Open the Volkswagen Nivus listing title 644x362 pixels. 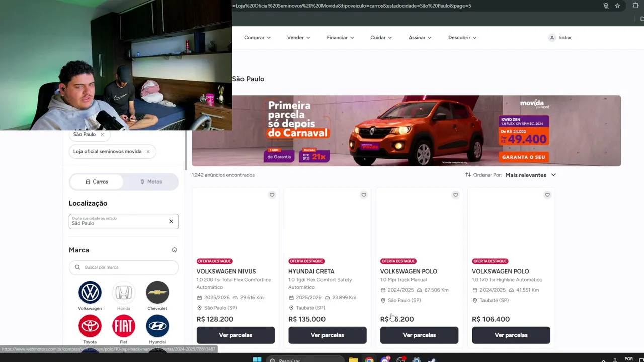coord(226,271)
